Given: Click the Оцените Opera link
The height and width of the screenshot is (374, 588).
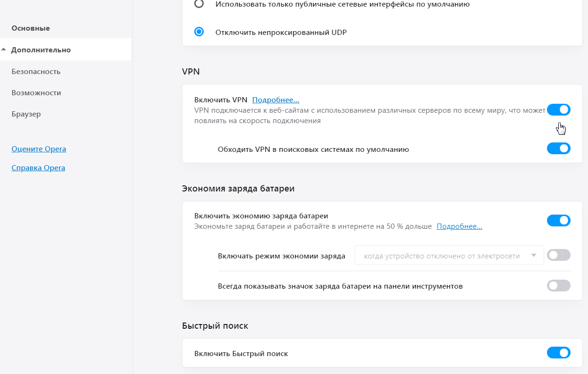Looking at the screenshot, I should (x=39, y=149).
